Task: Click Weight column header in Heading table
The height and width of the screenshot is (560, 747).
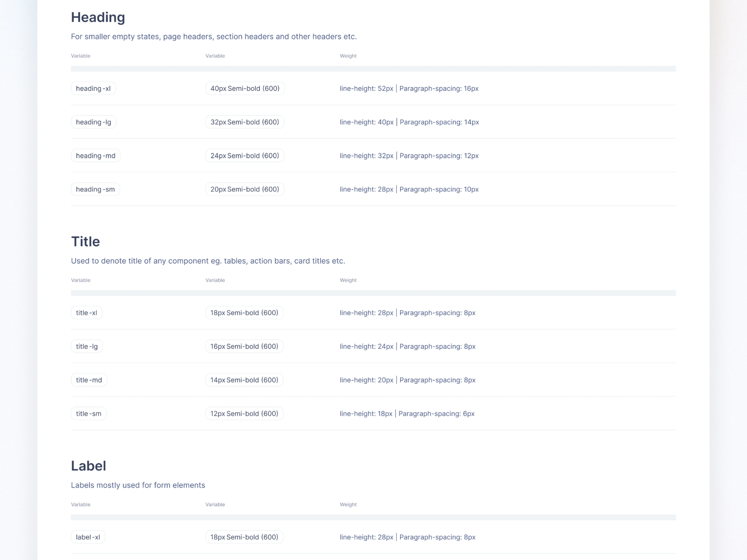Action: pos(348,56)
